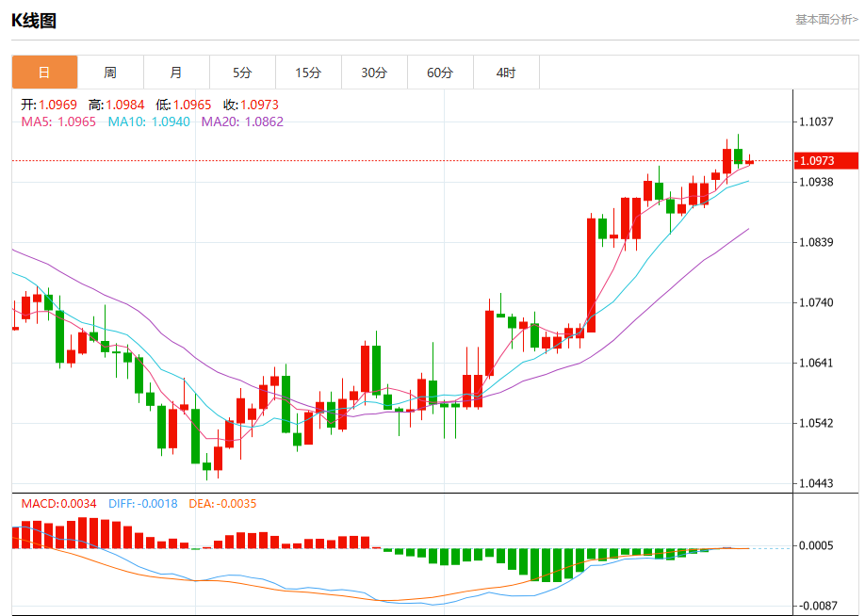Click the 1.0641 price axis label
Screen dimensions: 865x616
[x=816, y=363]
